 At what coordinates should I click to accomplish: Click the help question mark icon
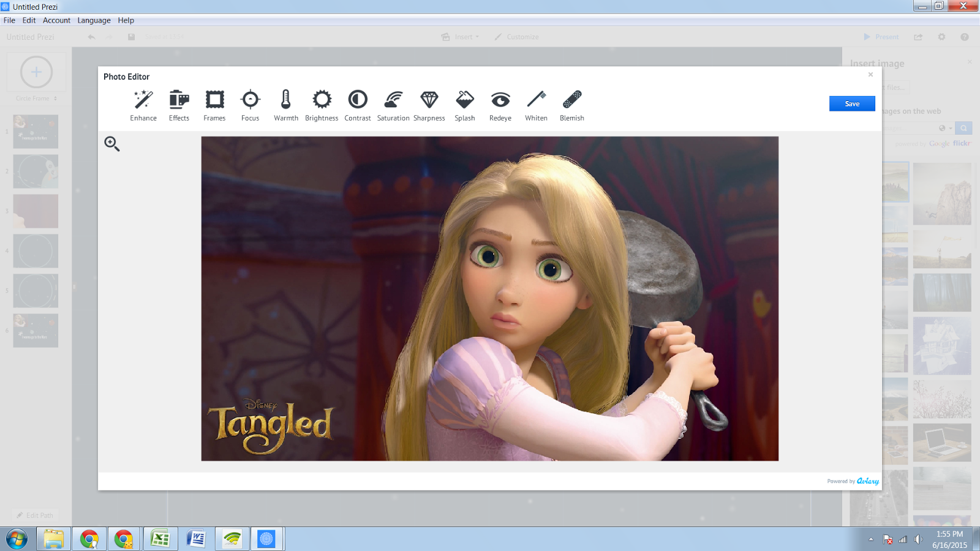(x=965, y=37)
